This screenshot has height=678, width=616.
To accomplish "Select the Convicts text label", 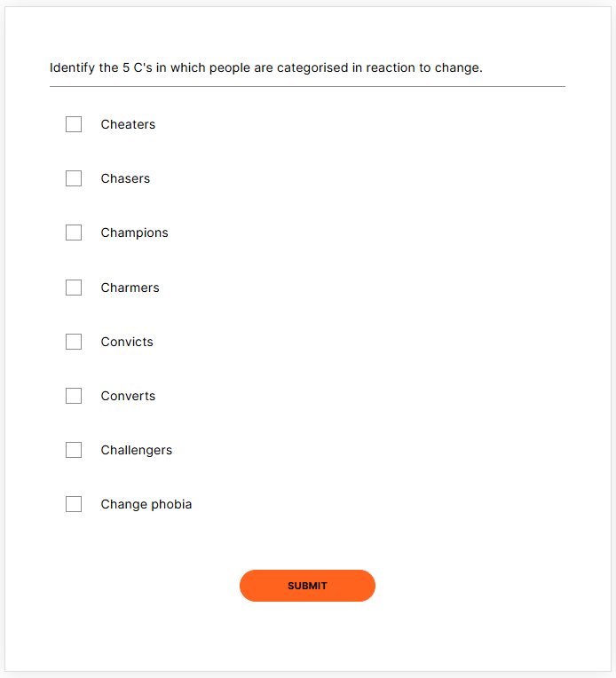I will (127, 342).
